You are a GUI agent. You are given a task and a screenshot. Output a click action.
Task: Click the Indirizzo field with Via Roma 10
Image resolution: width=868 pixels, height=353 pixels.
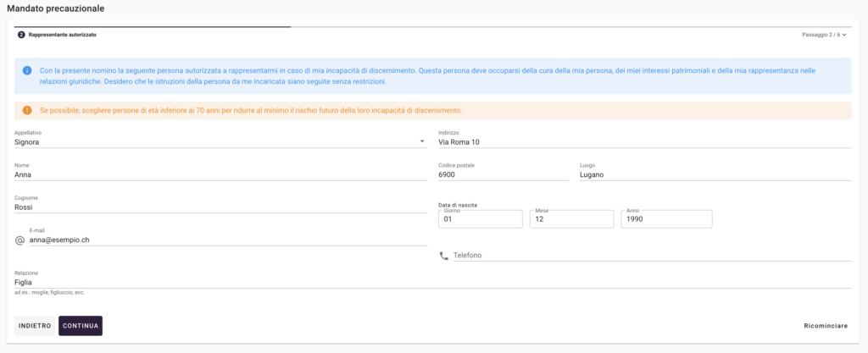pyautogui.click(x=644, y=142)
